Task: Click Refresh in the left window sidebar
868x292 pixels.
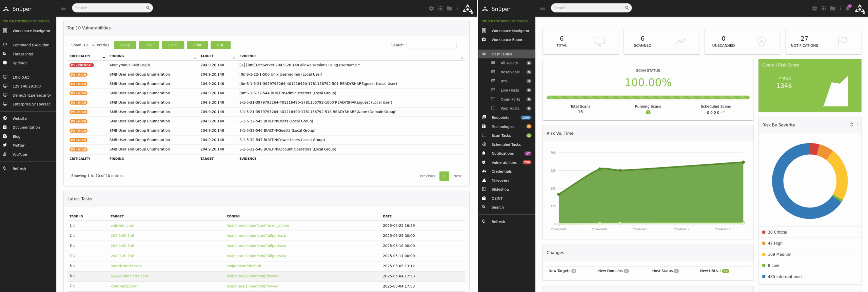Action: tap(19, 169)
